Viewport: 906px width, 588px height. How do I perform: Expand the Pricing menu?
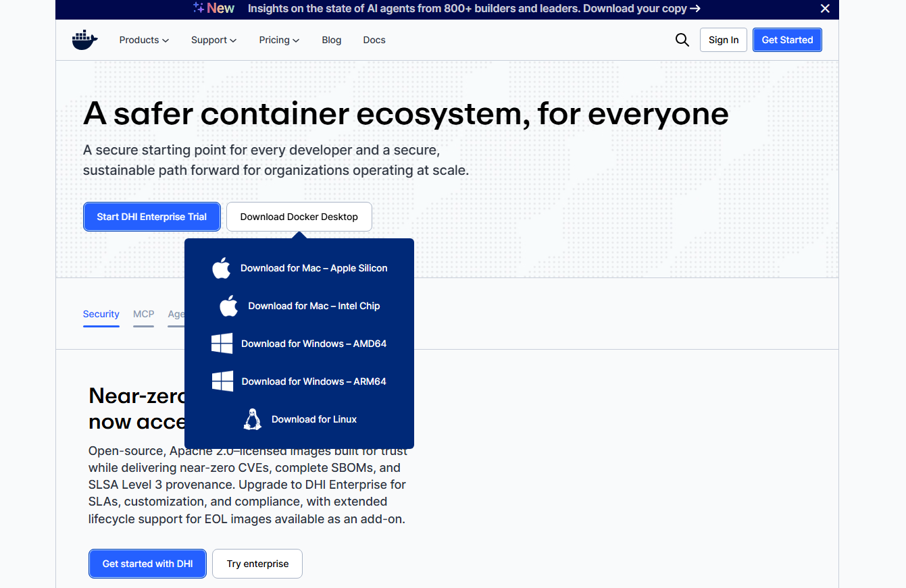[x=279, y=40]
